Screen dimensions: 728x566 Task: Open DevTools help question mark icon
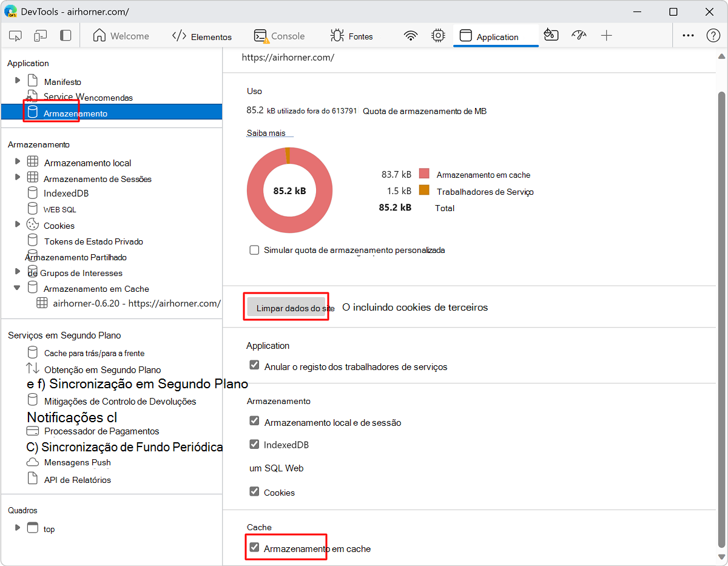(713, 36)
